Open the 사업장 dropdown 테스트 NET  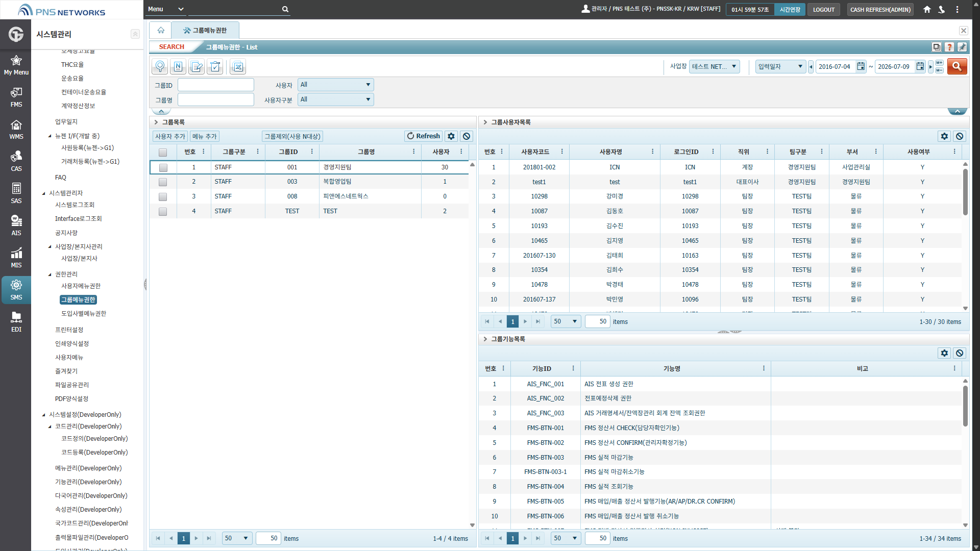[714, 66]
